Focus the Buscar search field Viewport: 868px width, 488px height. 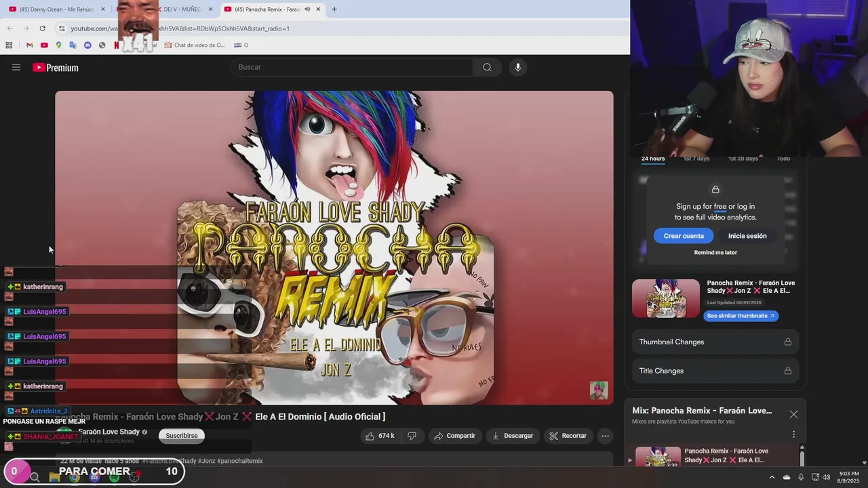pyautogui.click(x=352, y=67)
